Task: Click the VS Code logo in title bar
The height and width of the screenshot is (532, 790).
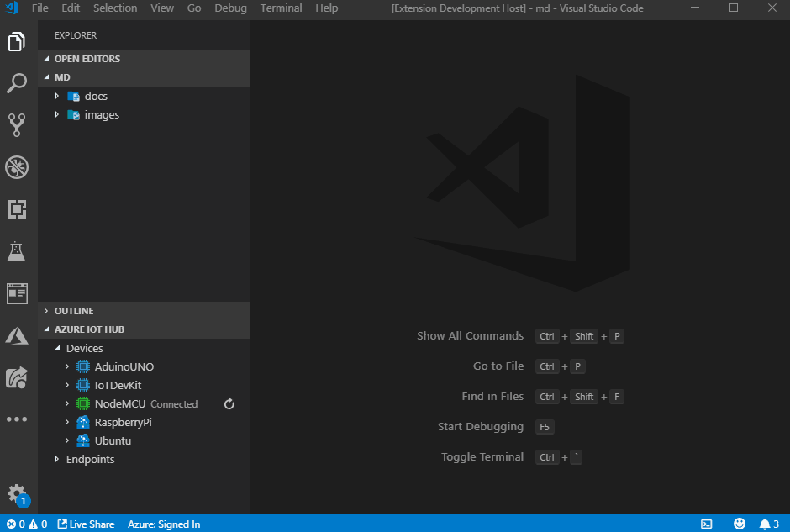Action: point(11,8)
